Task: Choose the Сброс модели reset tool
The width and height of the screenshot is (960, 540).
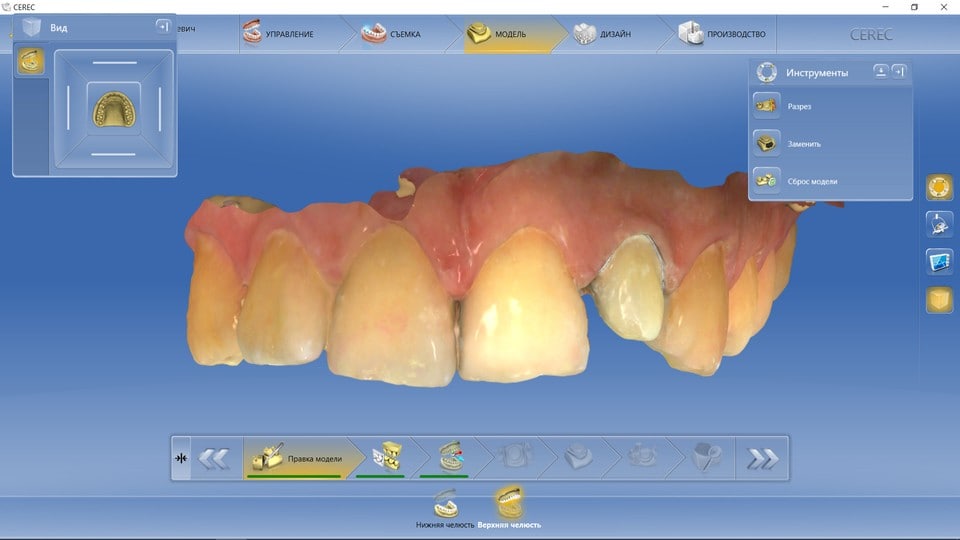Action: coord(768,181)
